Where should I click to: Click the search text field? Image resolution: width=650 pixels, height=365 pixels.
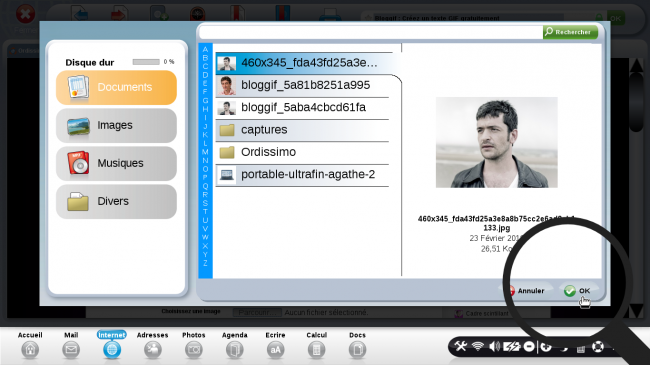tap(371, 32)
